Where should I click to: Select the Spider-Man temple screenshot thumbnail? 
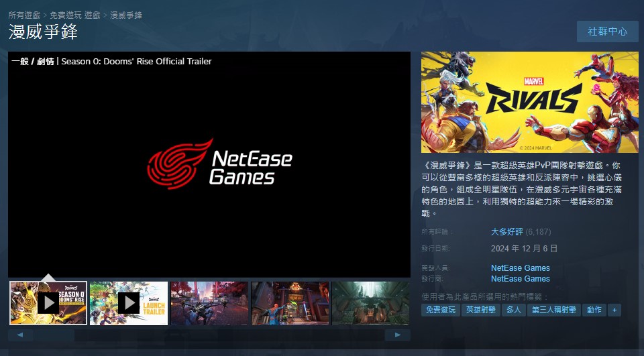(290, 303)
